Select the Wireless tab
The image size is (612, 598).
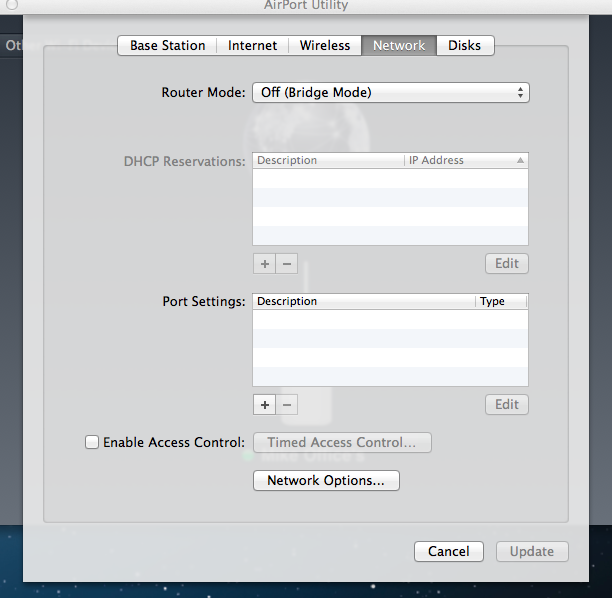pyautogui.click(x=325, y=46)
